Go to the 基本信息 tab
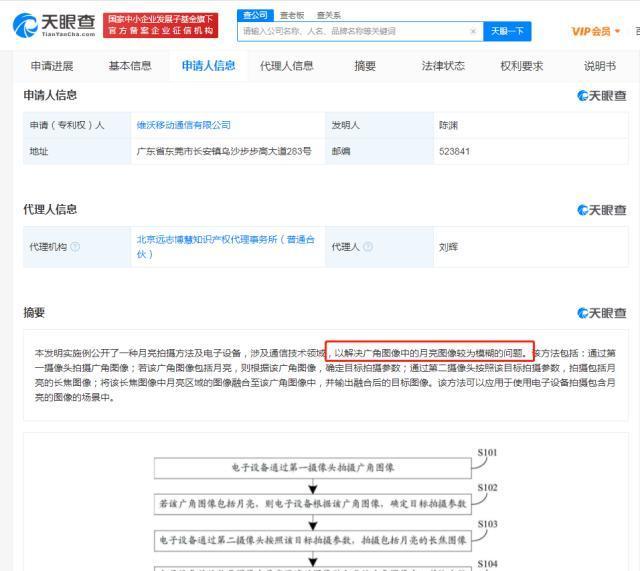This screenshot has height=571, width=640. coord(130,66)
